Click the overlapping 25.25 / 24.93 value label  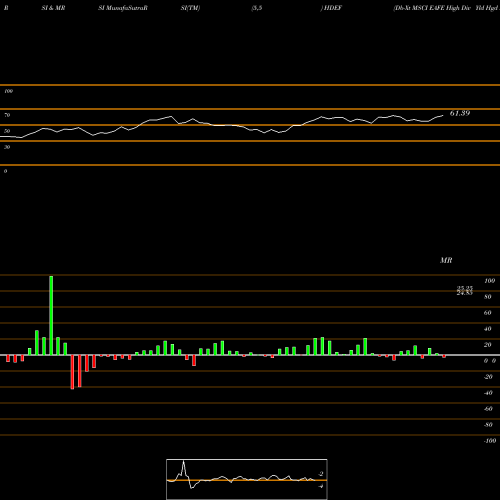point(464,290)
